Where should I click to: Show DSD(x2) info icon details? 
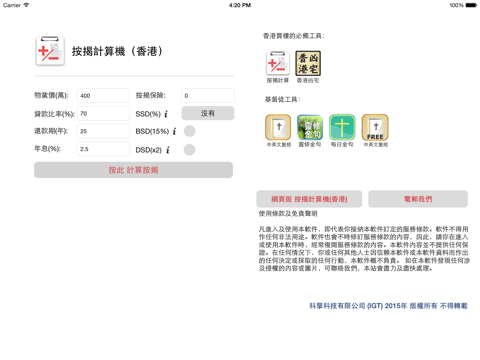pyautogui.click(x=168, y=150)
